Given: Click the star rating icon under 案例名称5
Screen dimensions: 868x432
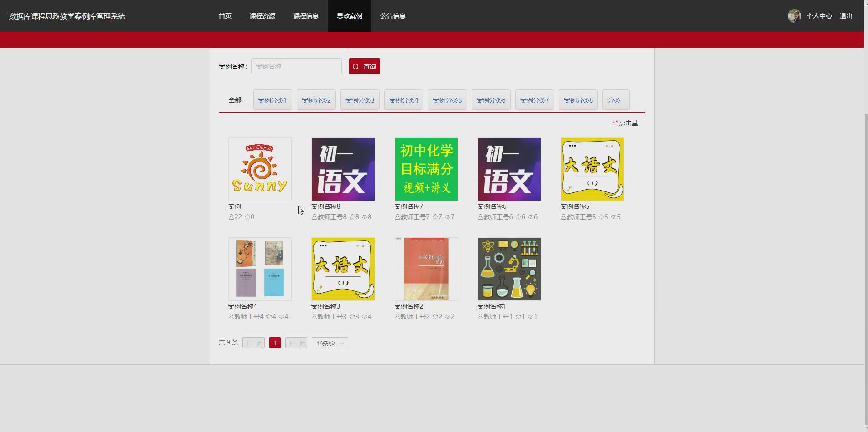Looking at the screenshot, I should (x=601, y=217).
